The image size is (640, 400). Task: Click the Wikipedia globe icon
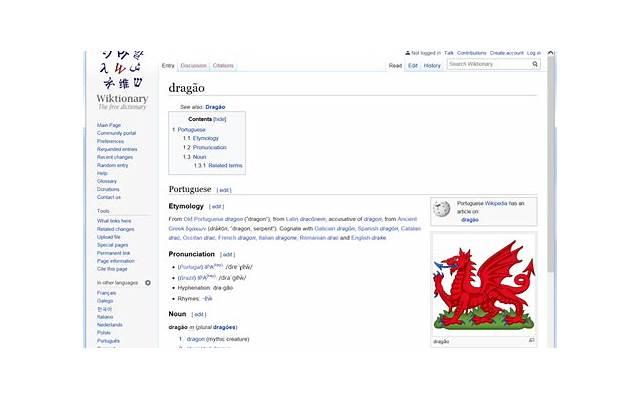[x=442, y=209]
